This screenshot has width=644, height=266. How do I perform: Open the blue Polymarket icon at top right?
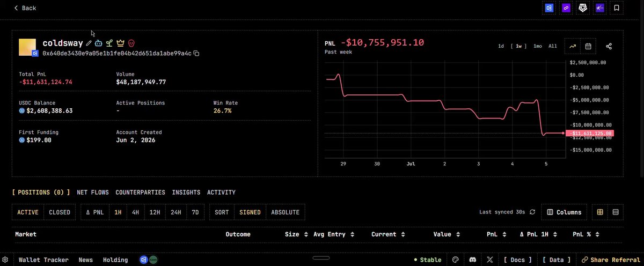click(x=548, y=8)
